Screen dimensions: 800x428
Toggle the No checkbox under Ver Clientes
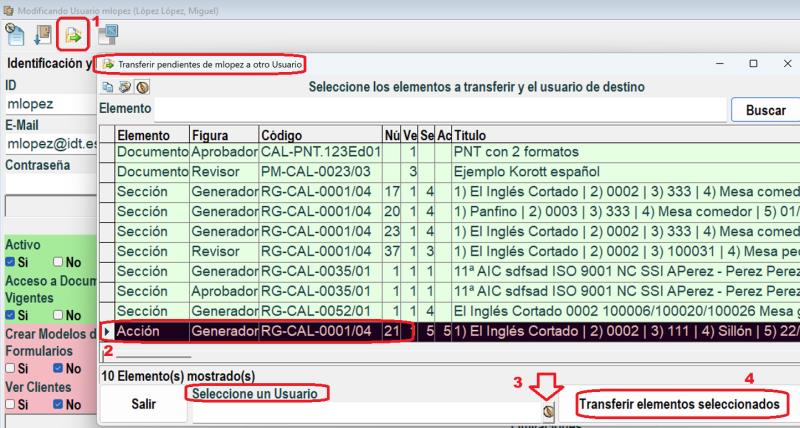coord(58,405)
